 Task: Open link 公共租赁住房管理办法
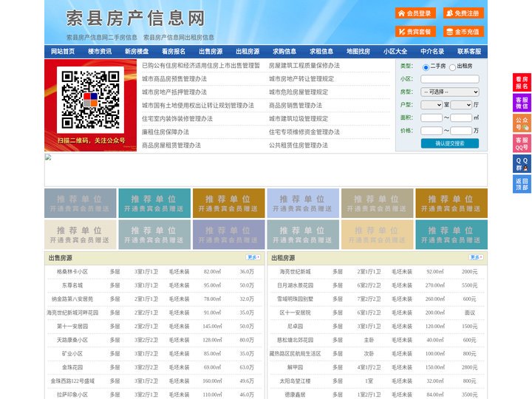coord(299,146)
